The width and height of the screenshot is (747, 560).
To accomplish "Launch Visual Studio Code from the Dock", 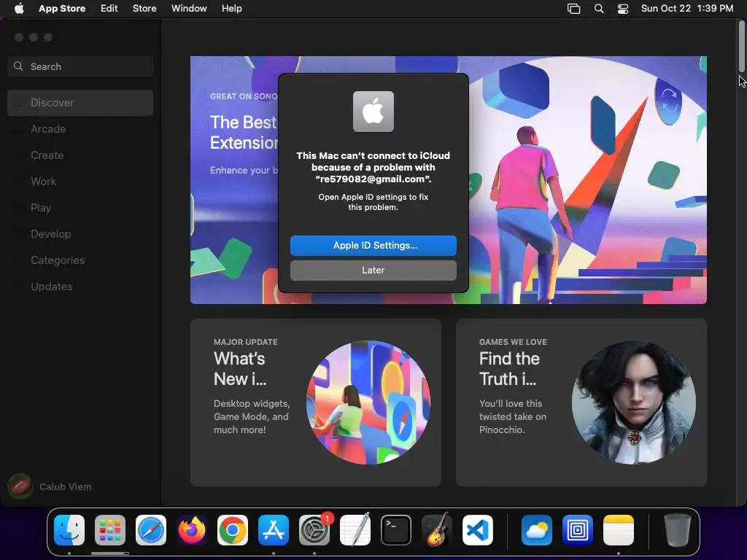I will (478, 530).
